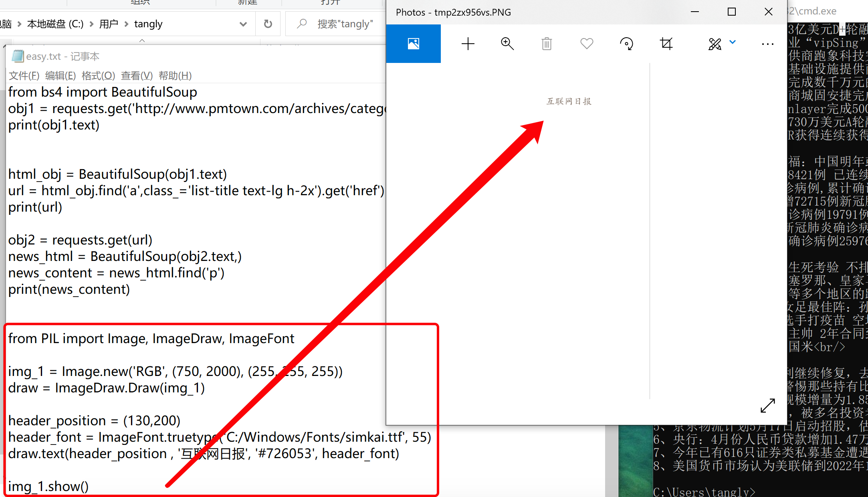Open the edit and create icon

(715, 44)
